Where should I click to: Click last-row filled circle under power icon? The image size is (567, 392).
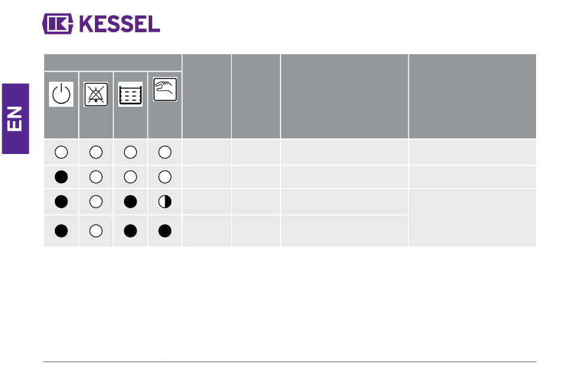(x=61, y=231)
